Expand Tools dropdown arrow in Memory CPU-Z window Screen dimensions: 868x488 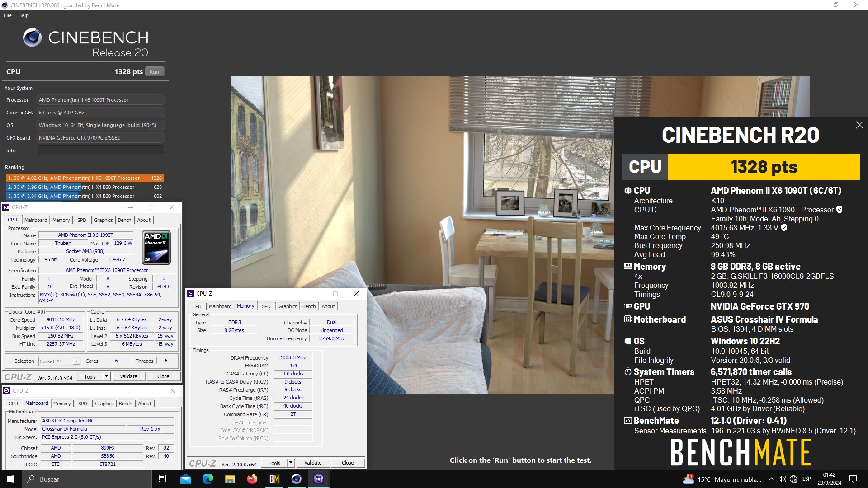pos(291,463)
